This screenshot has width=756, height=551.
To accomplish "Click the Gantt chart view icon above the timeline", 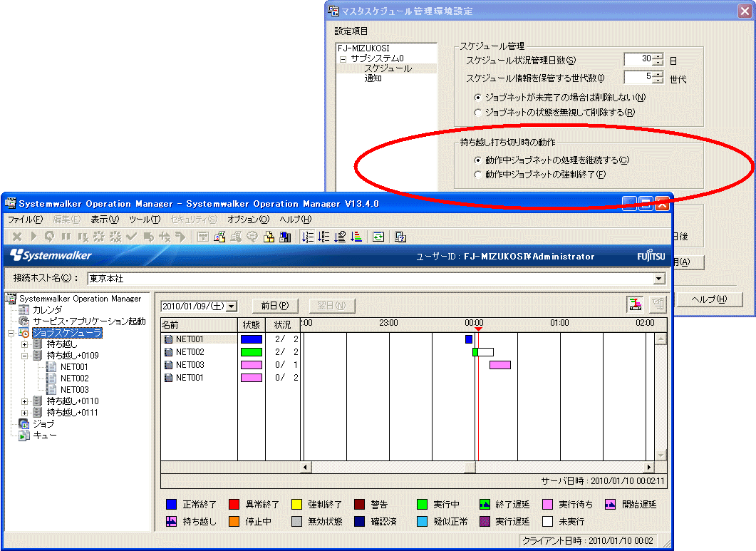I will click(x=636, y=304).
